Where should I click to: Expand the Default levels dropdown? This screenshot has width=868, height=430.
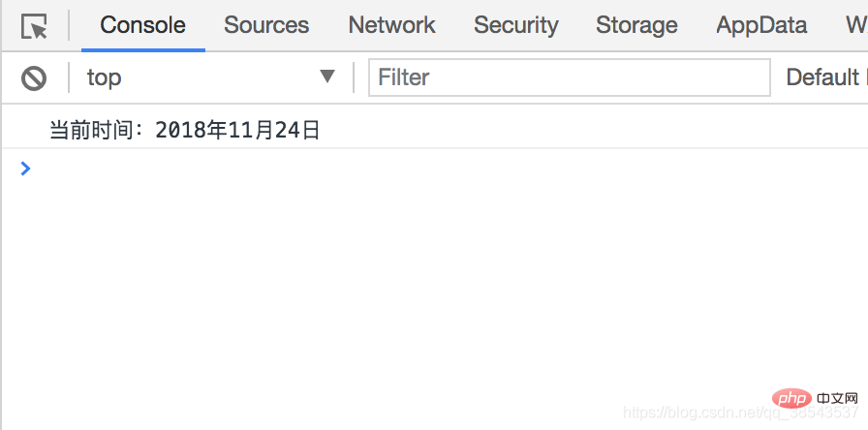point(826,77)
